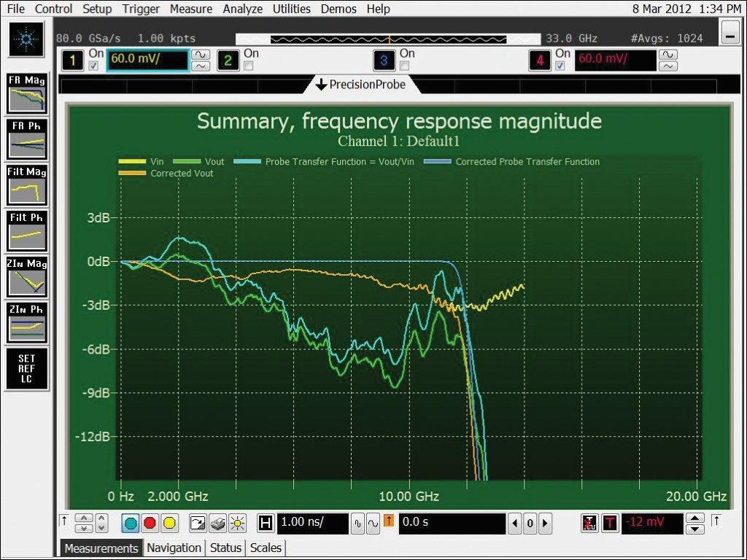Open the FR Ph phase plot
Viewport: 747px width, 560px height.
[26, 139]
